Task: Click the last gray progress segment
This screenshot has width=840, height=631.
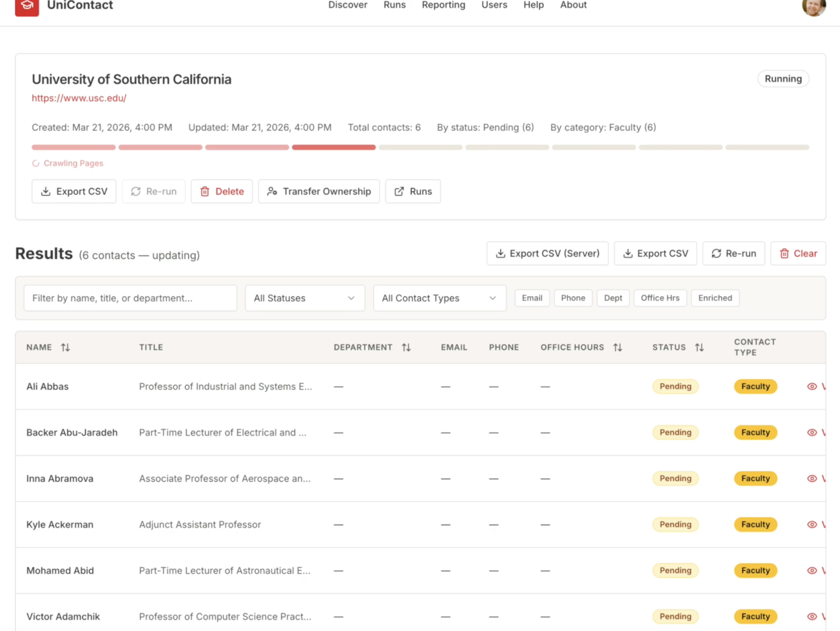Action: click(x=767, y=147)
